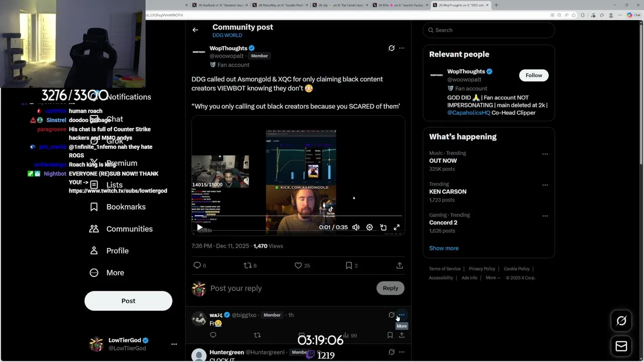The width and height of the screenshot is (644, 362).
Task: Open options for the OUT NOW trend
Action: tap(545, 154)
